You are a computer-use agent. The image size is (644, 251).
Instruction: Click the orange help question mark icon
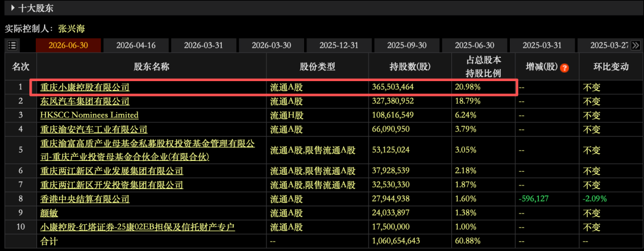[x=564, y=68]
